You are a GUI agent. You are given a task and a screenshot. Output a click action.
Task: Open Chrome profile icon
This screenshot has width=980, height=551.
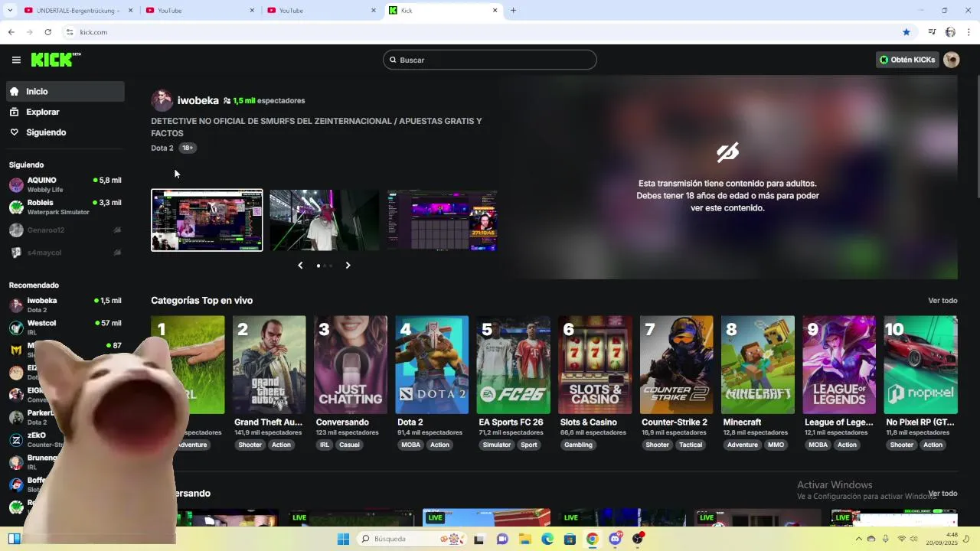coord(950,32)
